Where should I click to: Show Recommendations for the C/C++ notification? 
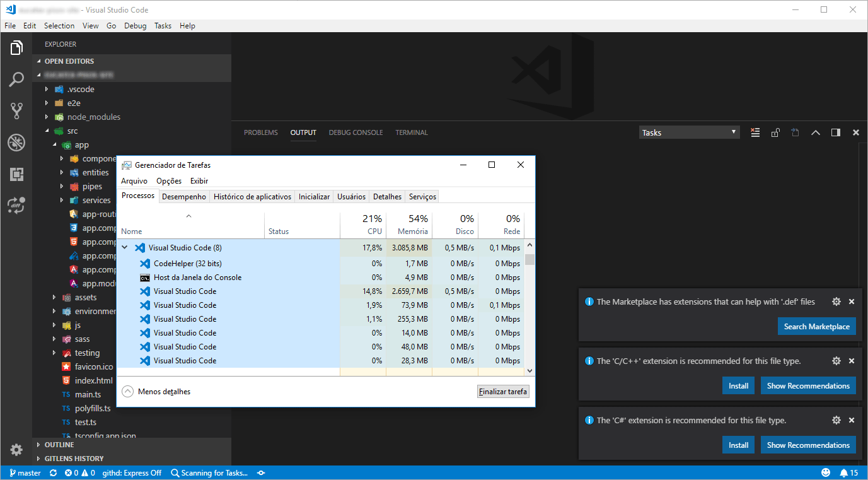(808, 385)
